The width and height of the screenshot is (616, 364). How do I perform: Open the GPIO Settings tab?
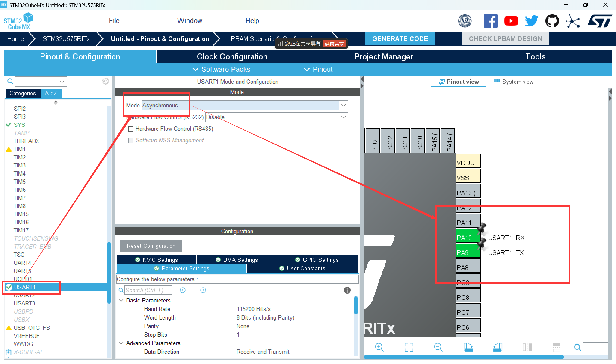(317, 260)
